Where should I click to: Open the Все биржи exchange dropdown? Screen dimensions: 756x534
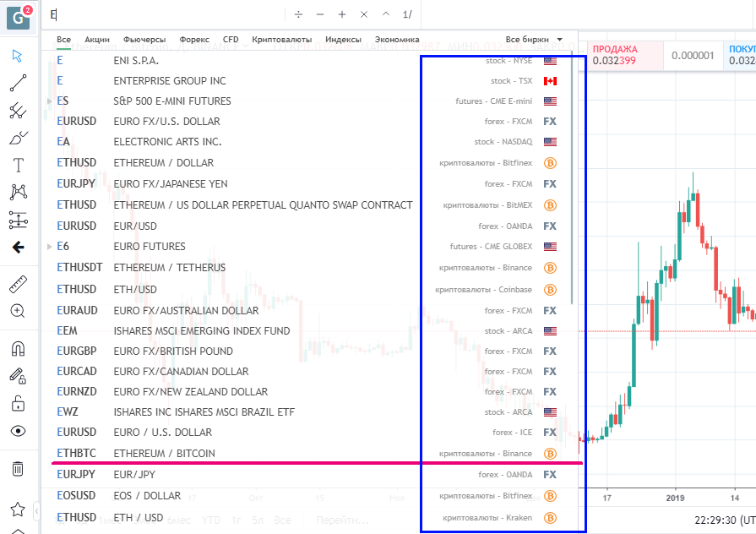(534, 40)
